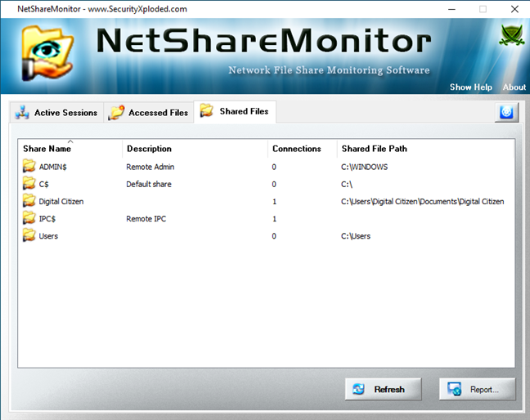
Task: Click the Users share folder icon
Action: click(x=29, y=235)
